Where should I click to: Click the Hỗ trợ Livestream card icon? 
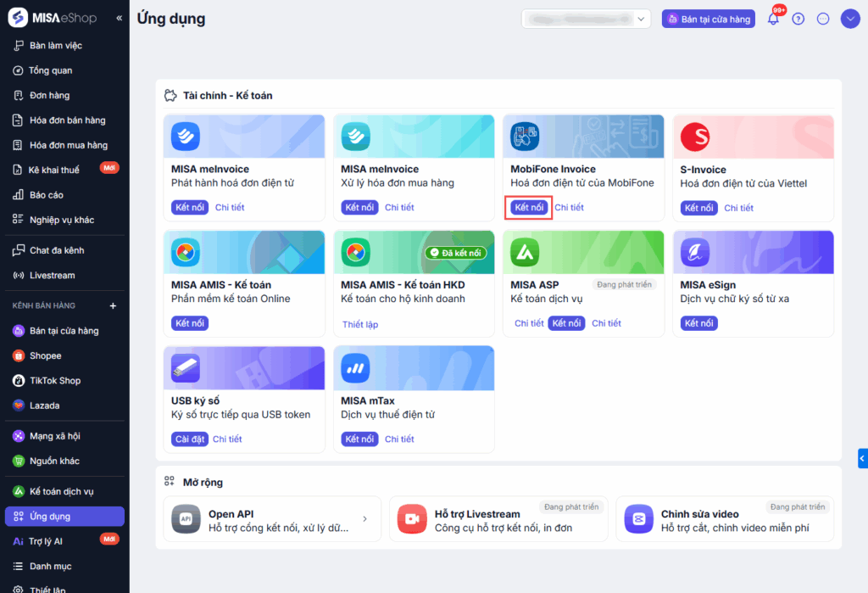pos(412,518)
